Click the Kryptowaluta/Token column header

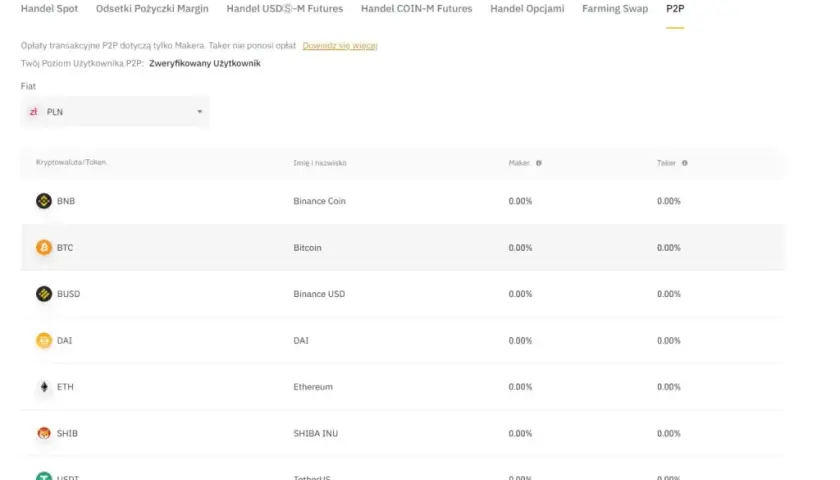pyautogui.click(x=71, y=162)
